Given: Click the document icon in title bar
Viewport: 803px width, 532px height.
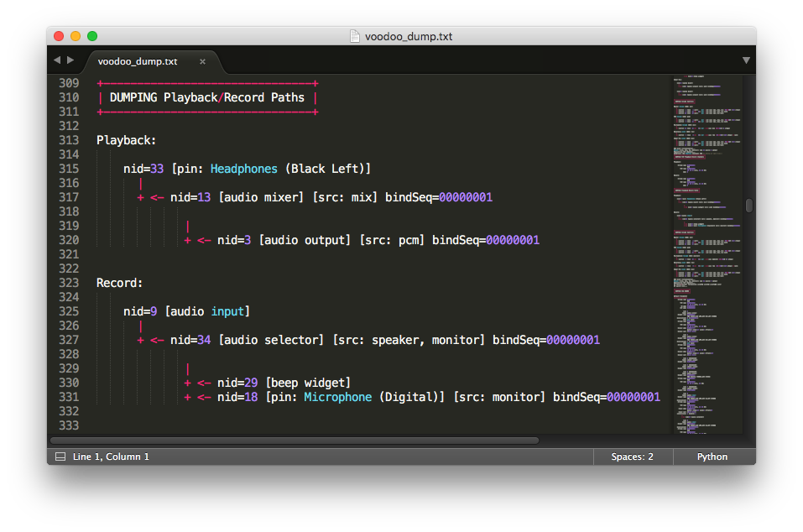Looking at the screenshot, I should pos(354,36).
